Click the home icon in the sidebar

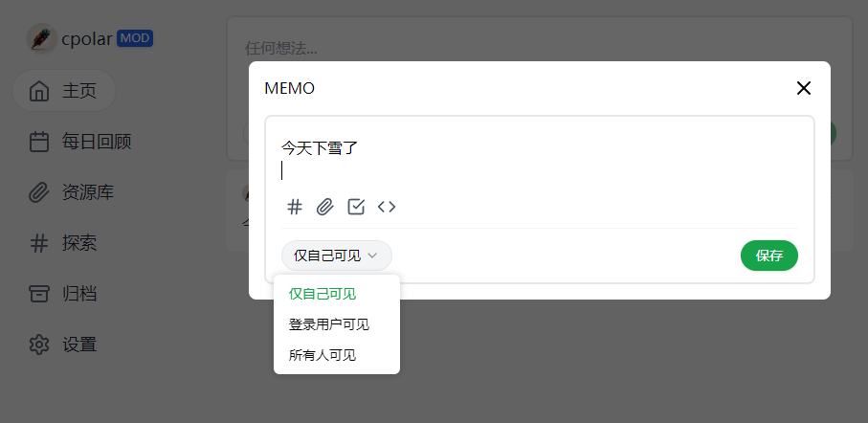38,91
